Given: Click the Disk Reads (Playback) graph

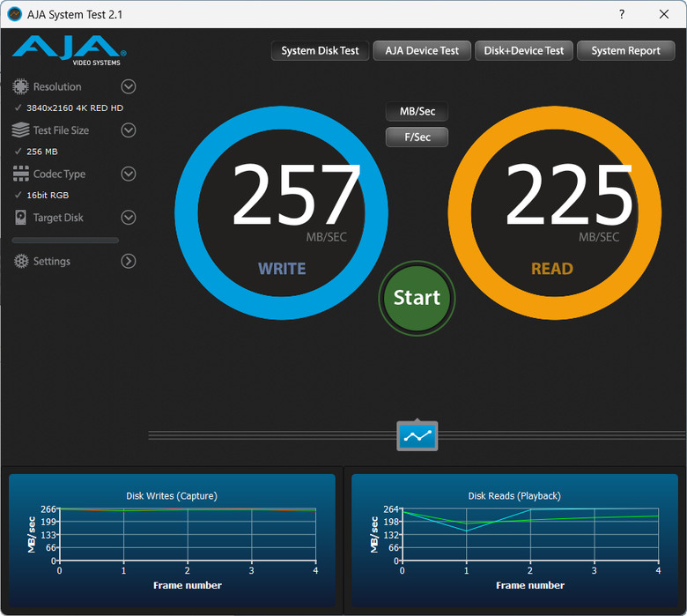Looking at the screenshot, I should 515,540.
